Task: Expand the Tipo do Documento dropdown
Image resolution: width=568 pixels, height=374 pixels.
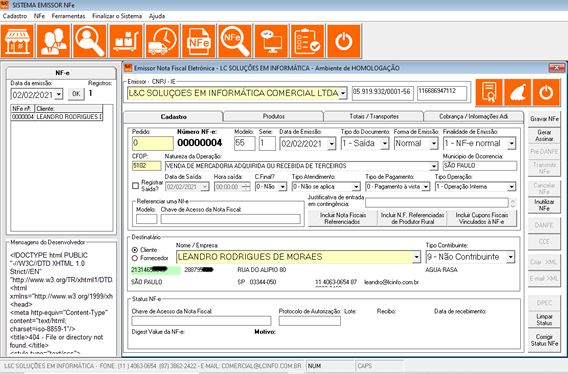Action: coord(384,144)
